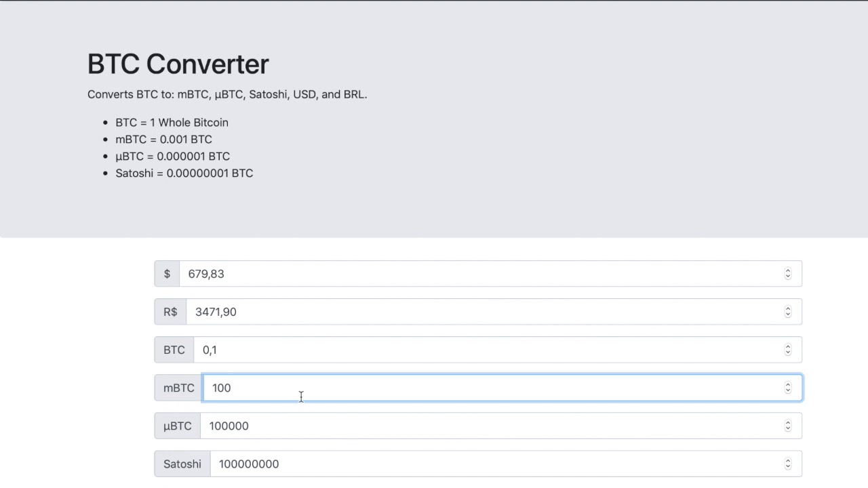Click the mBTC prefix label

coord(178,388)
